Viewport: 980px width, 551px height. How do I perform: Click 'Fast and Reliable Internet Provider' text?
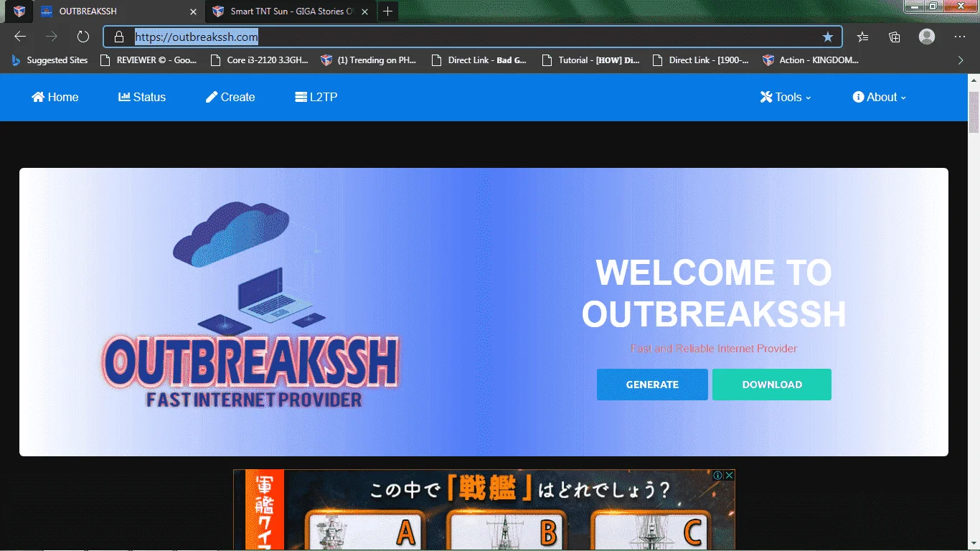(x=714, y=349)
